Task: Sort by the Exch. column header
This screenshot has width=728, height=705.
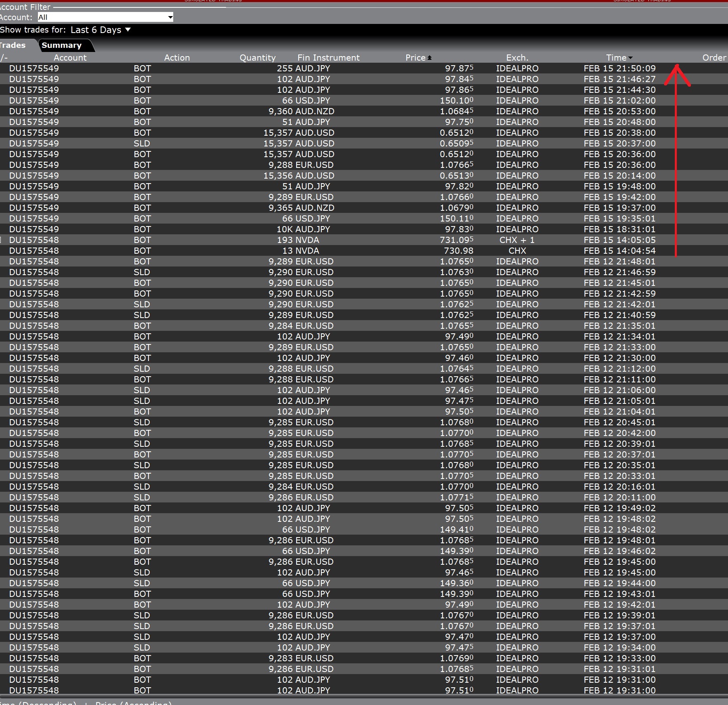Action: pos(517,58)
